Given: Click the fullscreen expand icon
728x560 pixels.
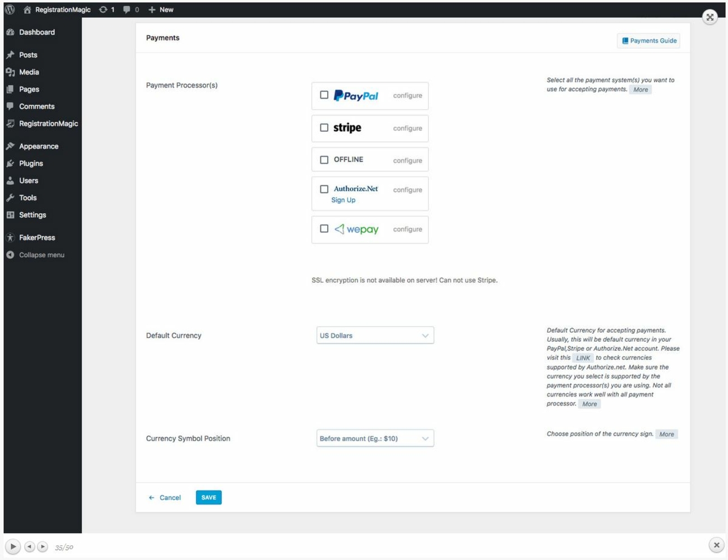Looking at the screenshot, I should pyautogui.click(x=710, y=17).
